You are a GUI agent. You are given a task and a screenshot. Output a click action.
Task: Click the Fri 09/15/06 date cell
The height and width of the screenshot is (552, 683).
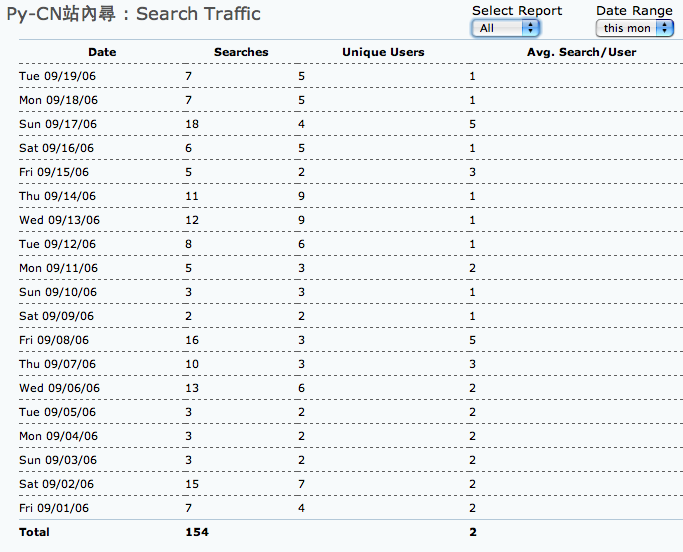point(54,172)
